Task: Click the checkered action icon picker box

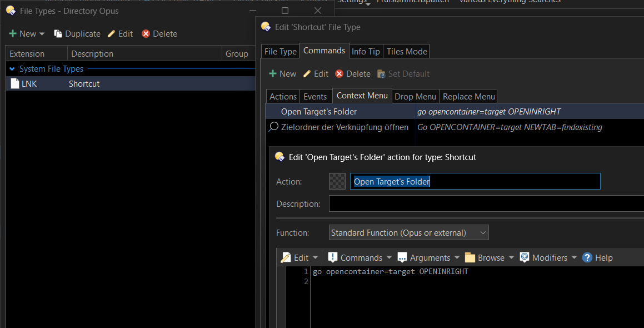Action: coord(337,181)
